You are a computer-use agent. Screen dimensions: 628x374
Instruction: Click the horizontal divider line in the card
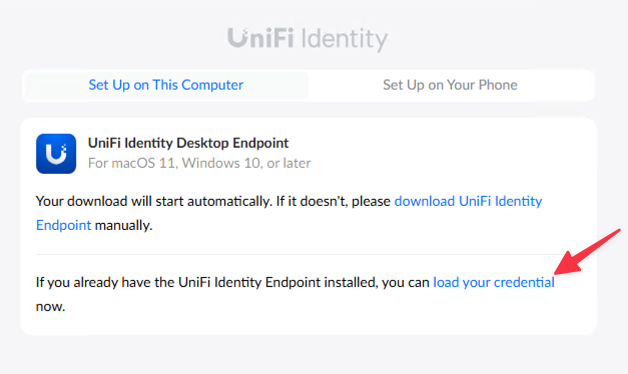click(x=300, y=254)
